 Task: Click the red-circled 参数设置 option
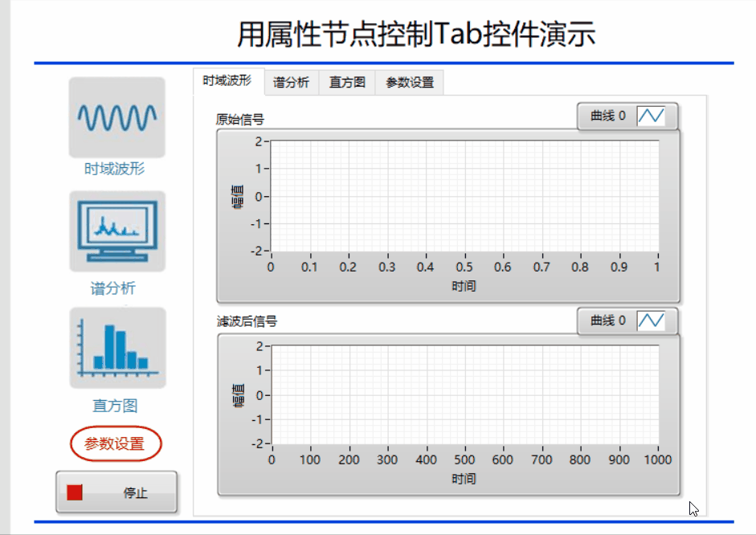click(x=115, y=443)
